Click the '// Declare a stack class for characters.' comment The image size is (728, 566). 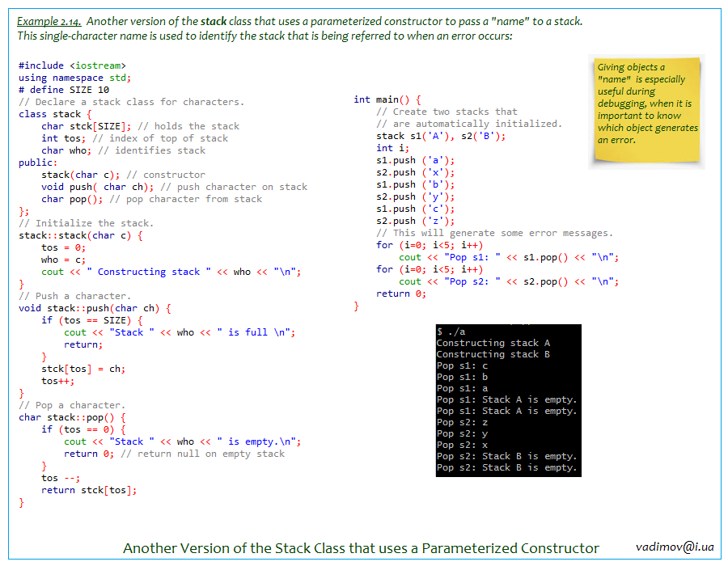coord(131,102)
